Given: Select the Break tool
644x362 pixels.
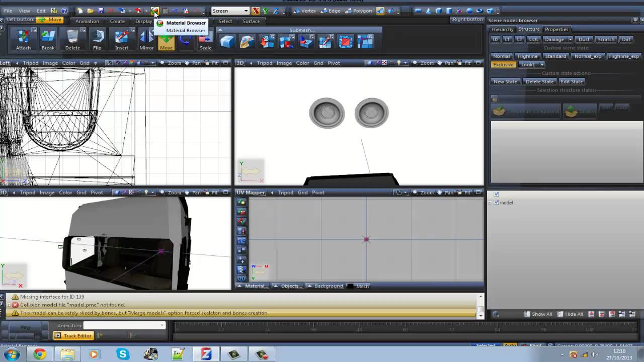Looking at the screenshot, I should tap(48, 39).
